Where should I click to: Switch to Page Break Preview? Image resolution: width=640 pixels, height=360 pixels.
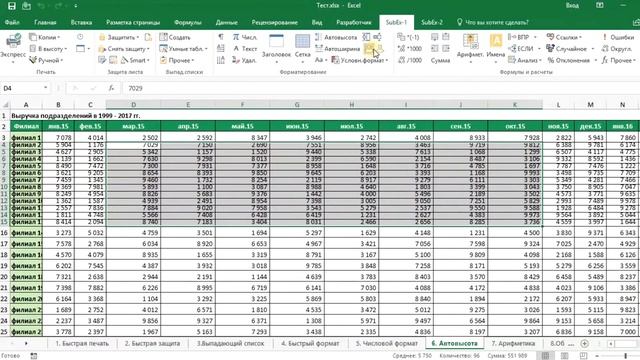(x=584, y=356)
